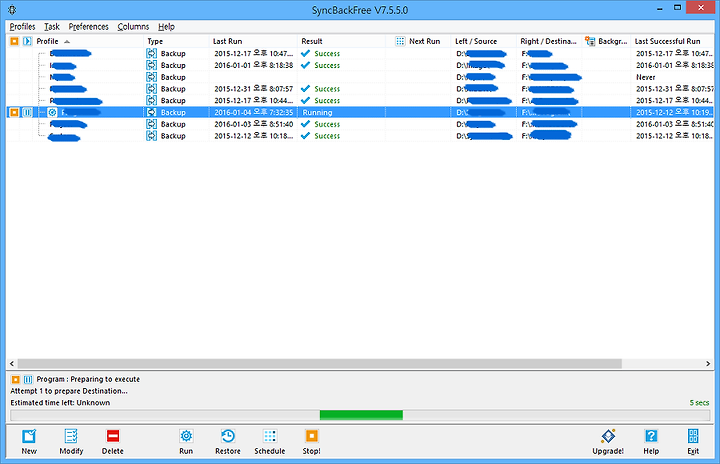
Task: Click the pause icon in the progress panel
Action: coord(28,379)
